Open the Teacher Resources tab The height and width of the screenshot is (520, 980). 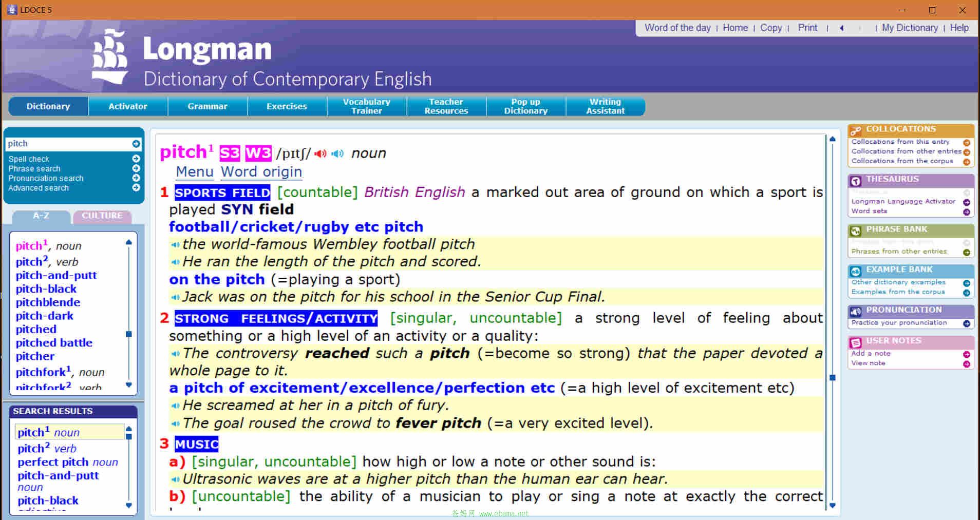(446, 106)
